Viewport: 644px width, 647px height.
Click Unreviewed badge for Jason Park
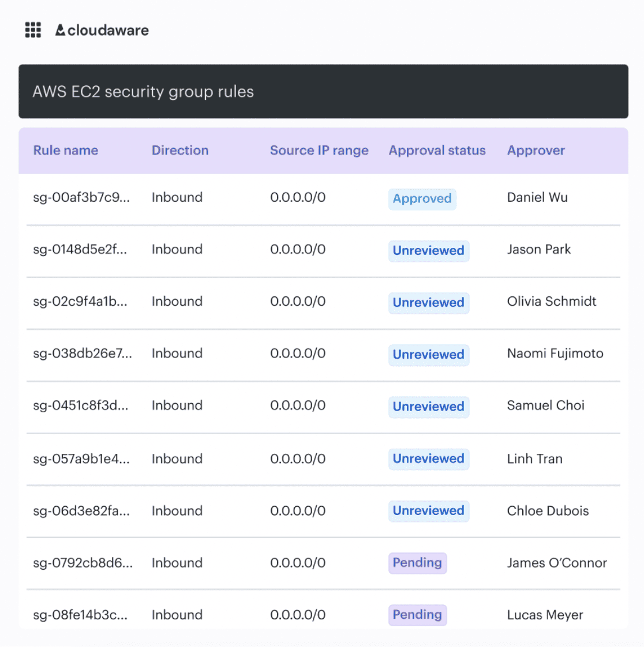click(x=428, y=251)
